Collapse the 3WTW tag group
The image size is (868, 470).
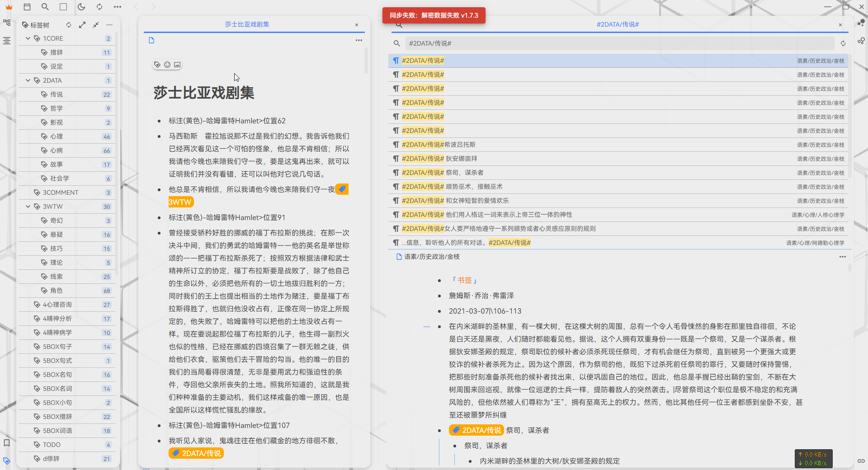[x=28, y=207]
